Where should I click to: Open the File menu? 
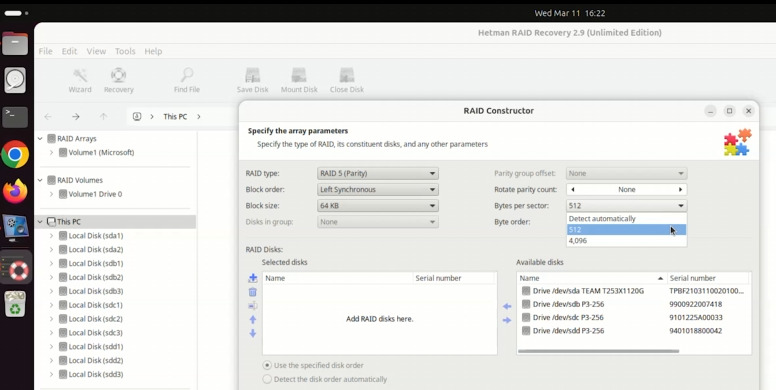click(x=46, y=51)
